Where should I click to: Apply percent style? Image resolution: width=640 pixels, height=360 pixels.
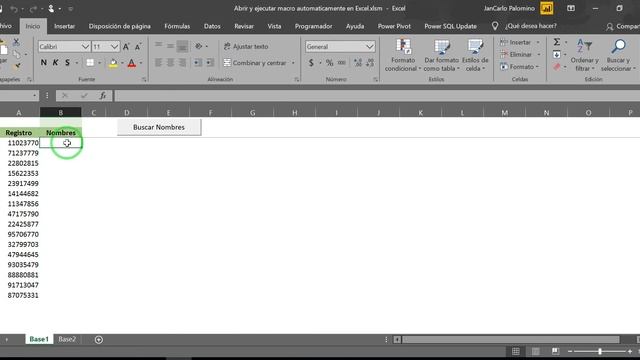click(x=329, y=63)
